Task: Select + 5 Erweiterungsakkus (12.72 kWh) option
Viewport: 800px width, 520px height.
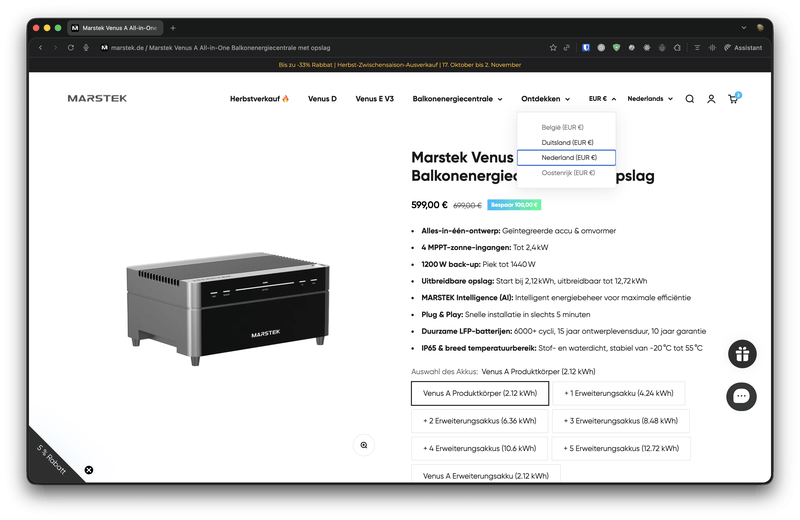Action: click(x=621, y=448)
